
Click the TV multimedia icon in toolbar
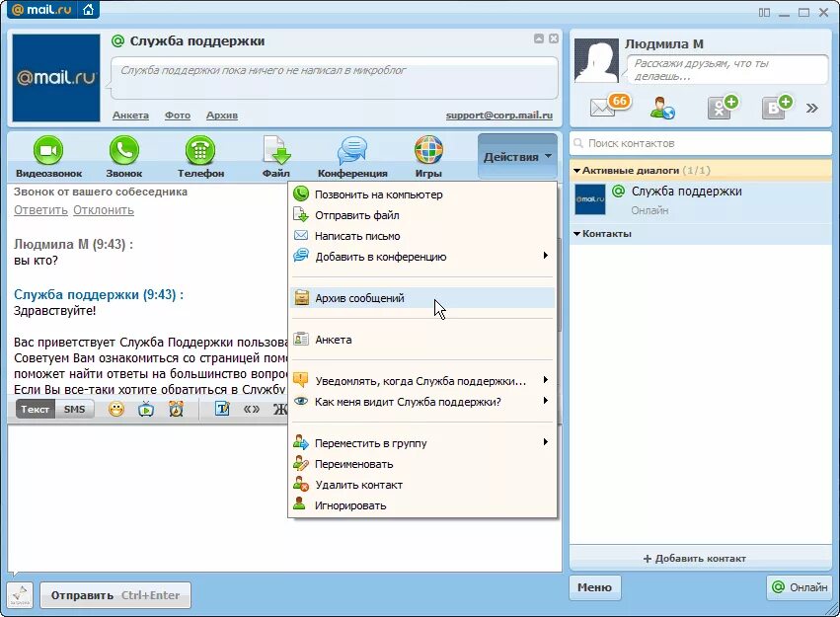pyautogui.click(x=146, y=410)
